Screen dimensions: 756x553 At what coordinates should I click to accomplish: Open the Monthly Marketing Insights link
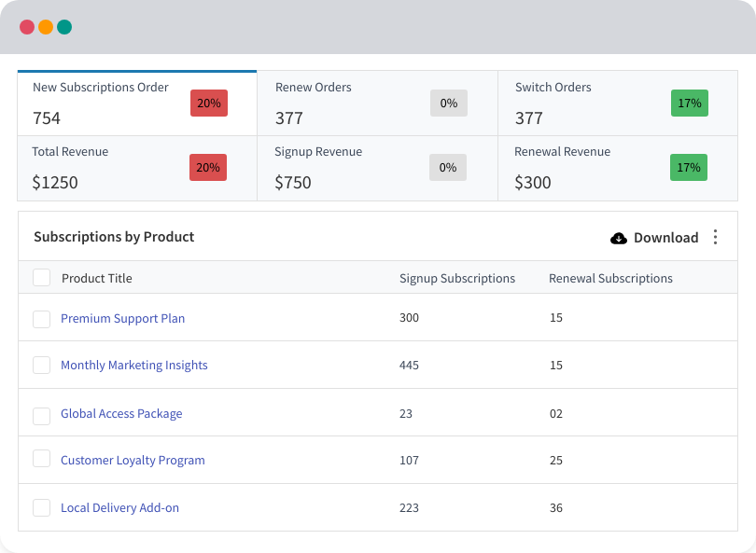(x=133, y=366)
